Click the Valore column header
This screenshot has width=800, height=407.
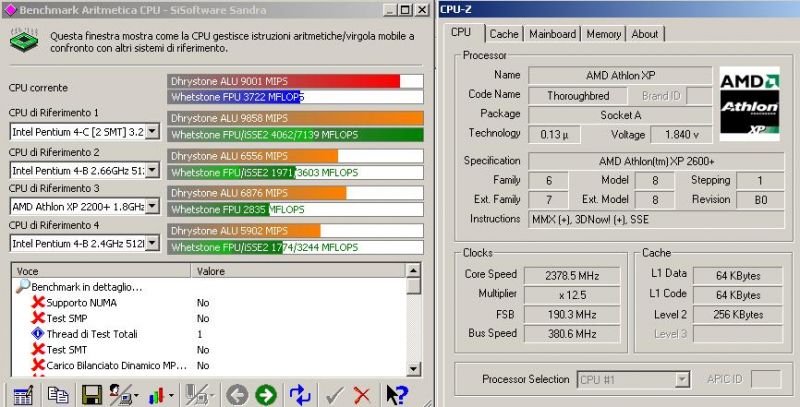298,271
